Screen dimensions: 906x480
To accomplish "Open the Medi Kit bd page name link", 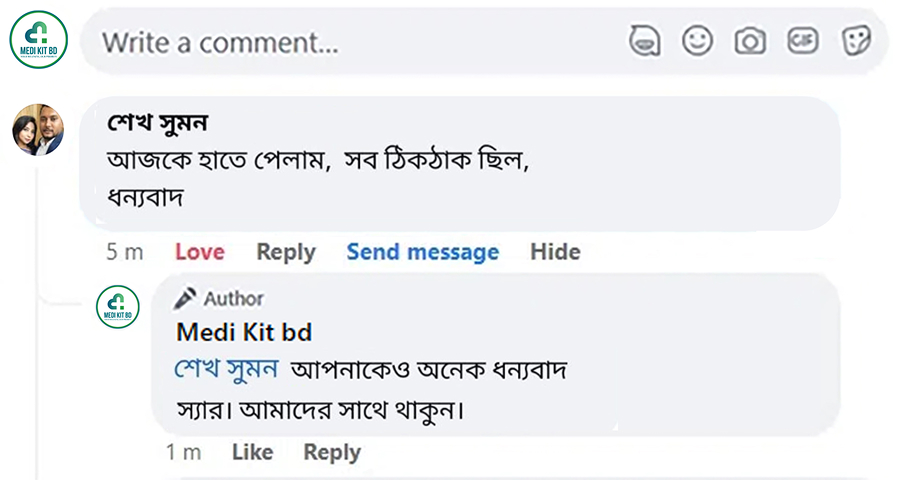I will [244, 332].
